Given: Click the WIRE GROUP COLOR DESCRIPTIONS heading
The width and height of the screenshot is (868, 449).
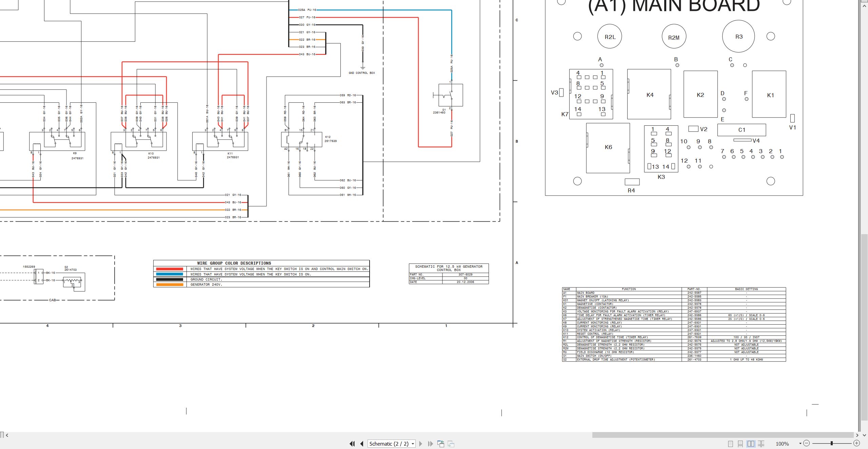Looking at the screenshot, I should pos(234,263).
